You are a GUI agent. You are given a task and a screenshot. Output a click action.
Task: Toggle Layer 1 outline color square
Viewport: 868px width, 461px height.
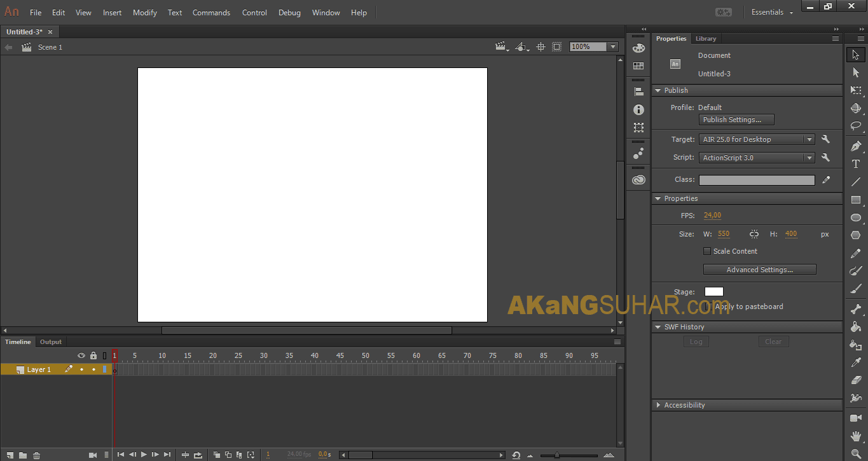[105, 369]
